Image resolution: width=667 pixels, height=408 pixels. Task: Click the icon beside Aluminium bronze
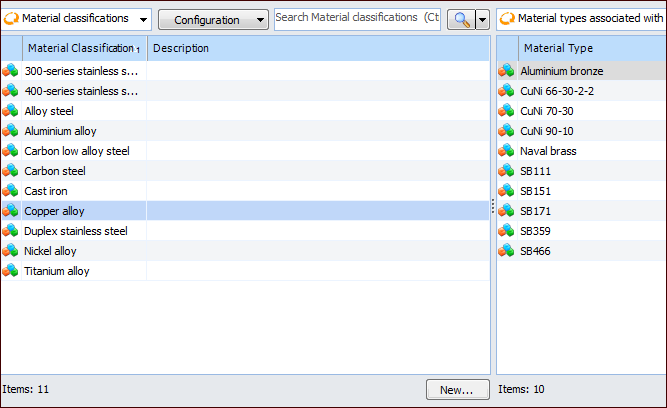click(x=506, y=71)
